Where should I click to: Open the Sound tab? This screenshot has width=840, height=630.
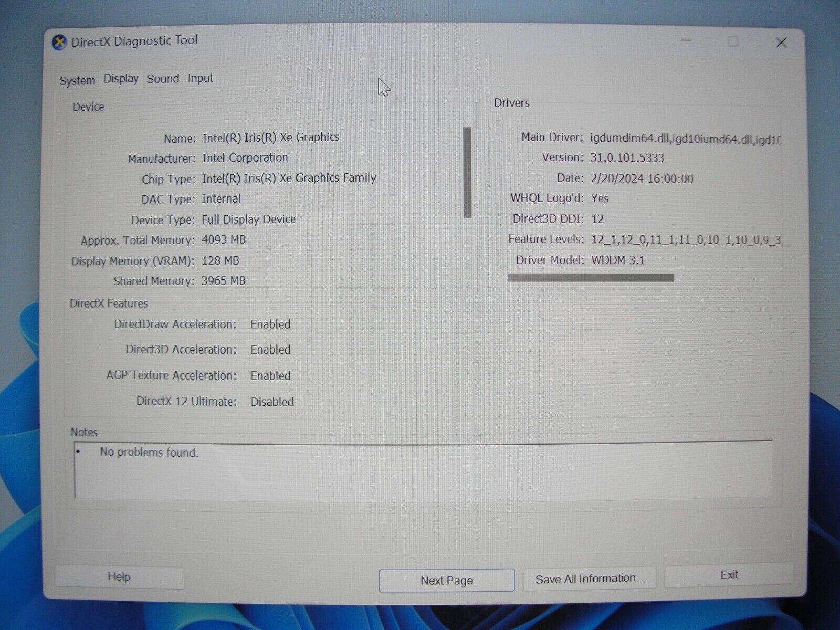[x=163, y=79]
